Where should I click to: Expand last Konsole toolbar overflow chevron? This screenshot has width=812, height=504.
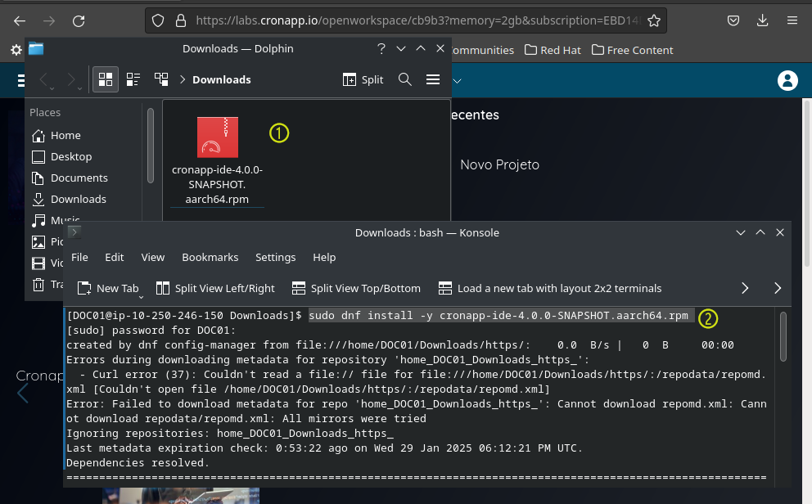778,288
